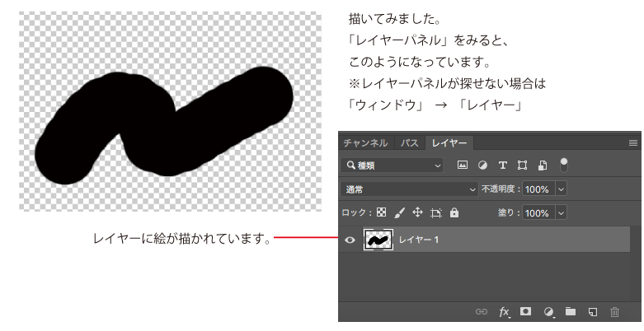The width and height of the screenshot is (644, 331).
Task: Open the 通常 blend mode dropdown
Action: pos(410,189)
